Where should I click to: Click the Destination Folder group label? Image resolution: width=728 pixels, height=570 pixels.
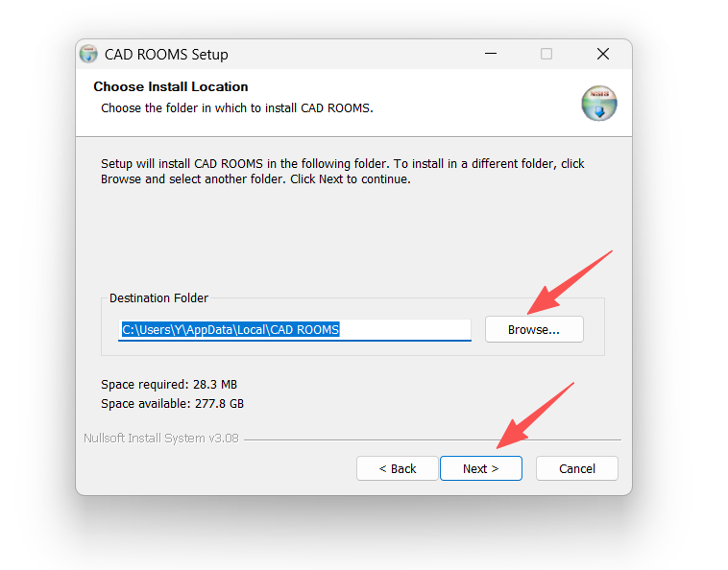[158, 298]
